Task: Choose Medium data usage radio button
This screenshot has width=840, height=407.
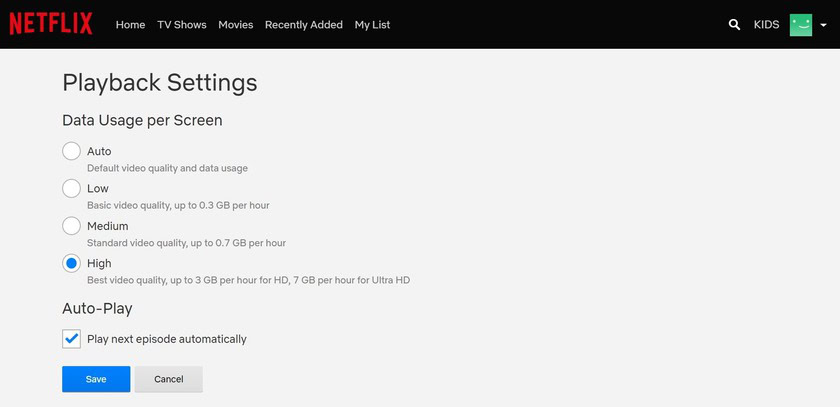Action: tap(71, 226)
